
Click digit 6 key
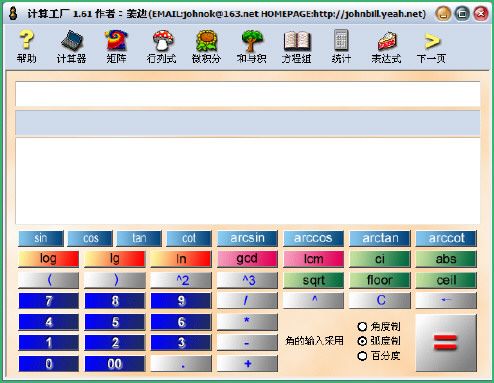point(181,322)
